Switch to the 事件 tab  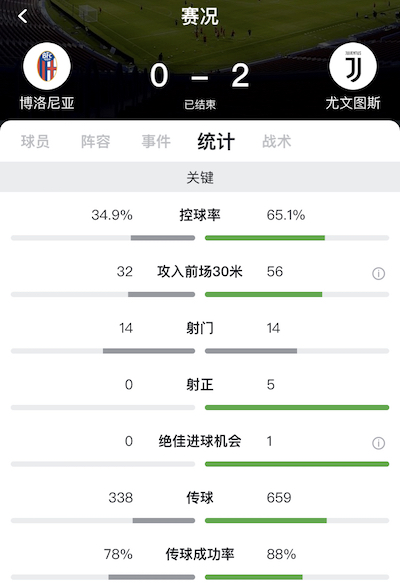pos(156,142)
